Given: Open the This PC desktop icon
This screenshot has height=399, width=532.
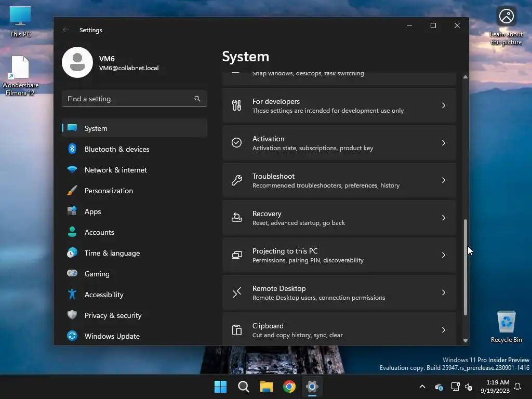Looking at the screenshot, I should [x=20, y=21].
